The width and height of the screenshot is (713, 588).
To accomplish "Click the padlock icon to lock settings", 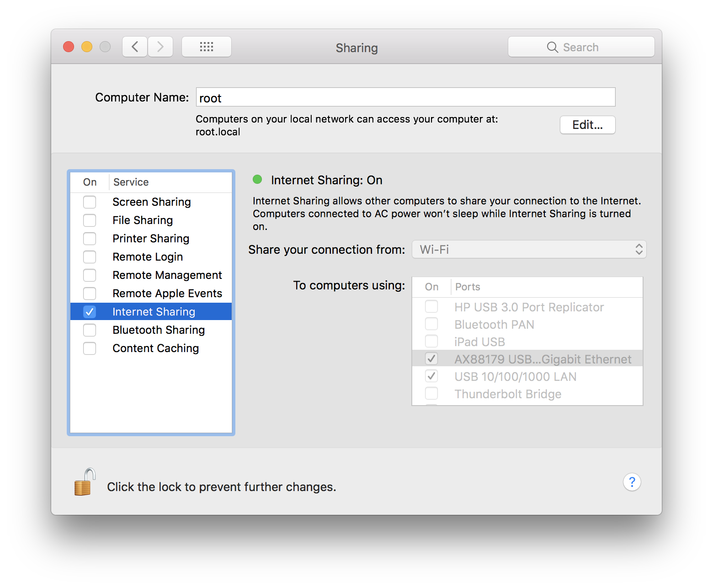I will point(85,482).
